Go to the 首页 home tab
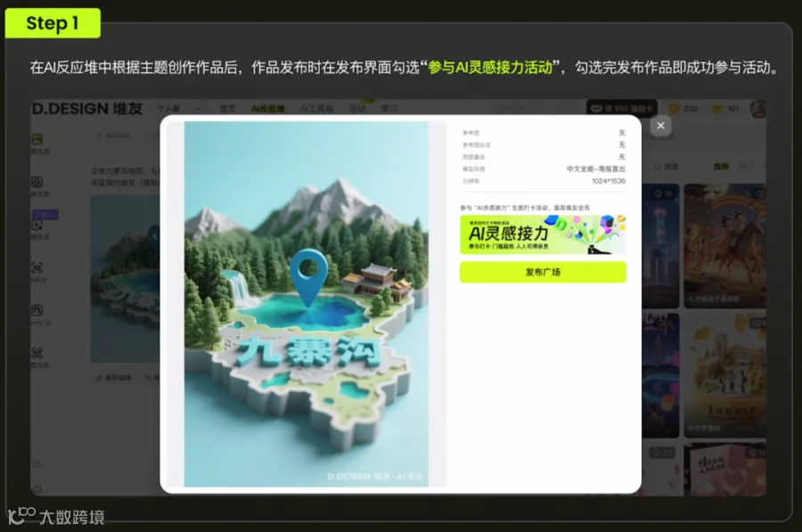This screenshot has height=532, width=802. pyautogui.click(x=227, y=109)
